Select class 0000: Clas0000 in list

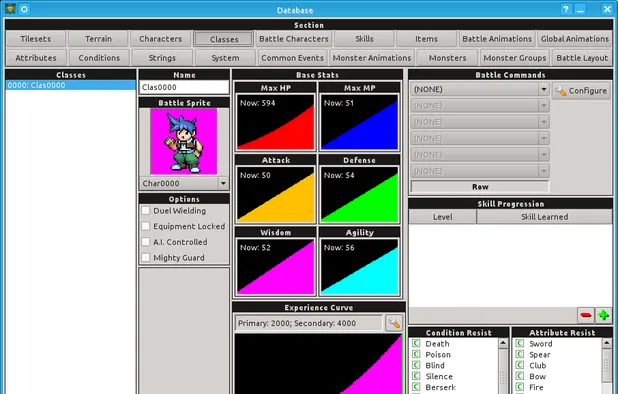click(71, 85)
